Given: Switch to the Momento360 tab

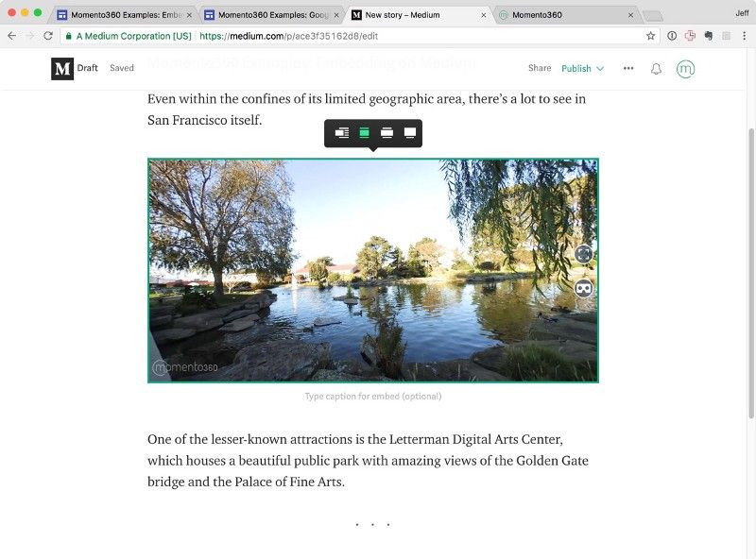Looking at the screenshot, I should pos(564,15).
